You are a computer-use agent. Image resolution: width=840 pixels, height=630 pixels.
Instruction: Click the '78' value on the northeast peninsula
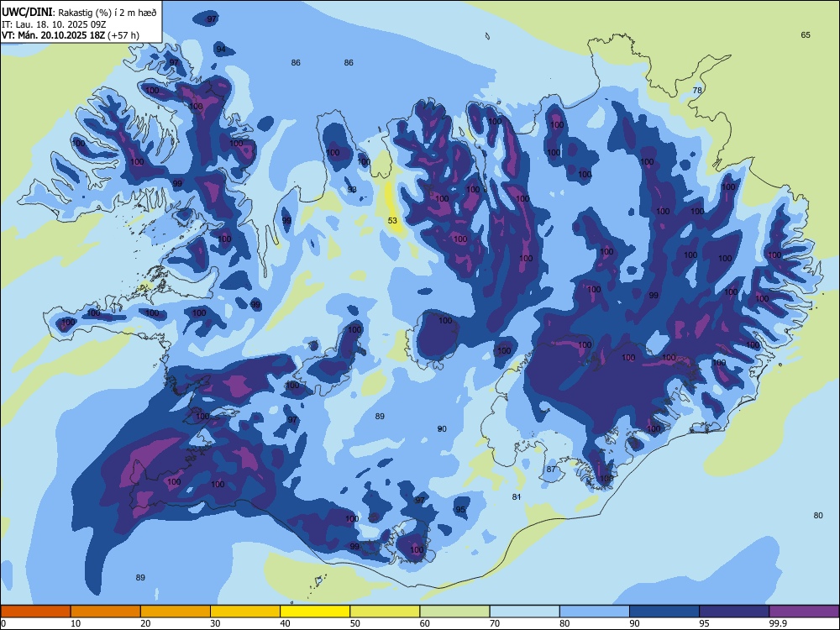(x=697, y=90)
